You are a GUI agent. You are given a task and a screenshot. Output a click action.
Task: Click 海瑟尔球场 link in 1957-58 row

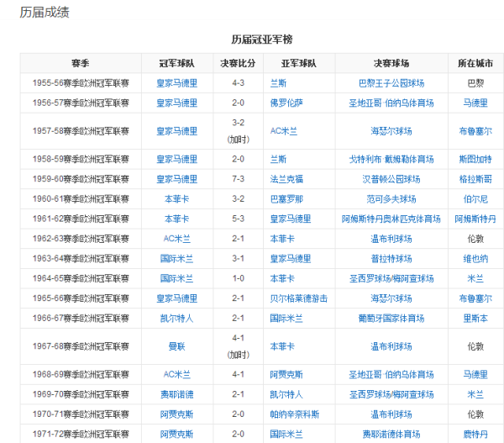[391, 131]
